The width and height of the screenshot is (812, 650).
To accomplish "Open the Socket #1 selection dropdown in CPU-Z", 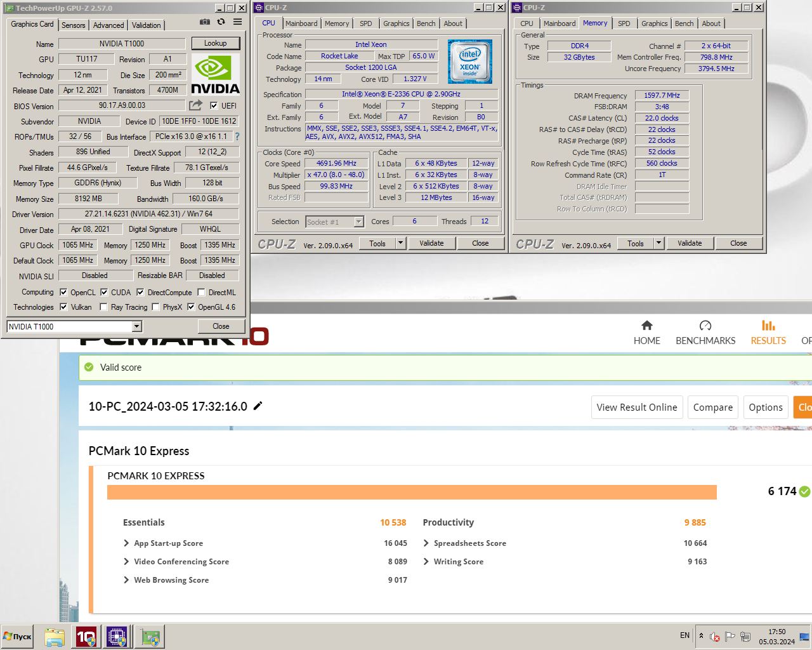I will [358, 222].
